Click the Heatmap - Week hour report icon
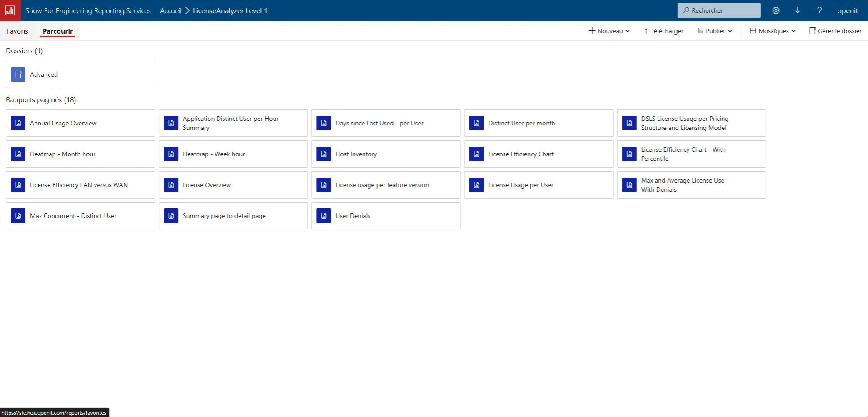The width and height of the screenshot is (868, 417). click(x=171, y=154)
